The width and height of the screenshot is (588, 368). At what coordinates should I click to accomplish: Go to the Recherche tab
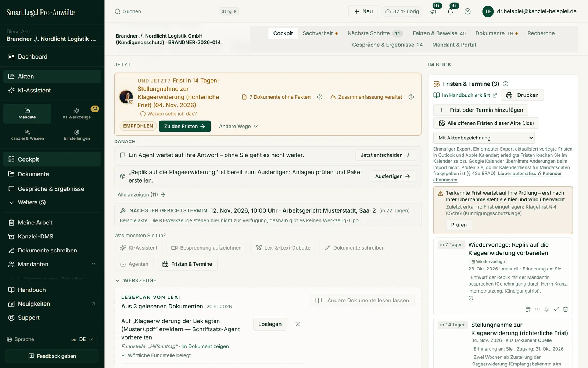(x=541, y=33)
